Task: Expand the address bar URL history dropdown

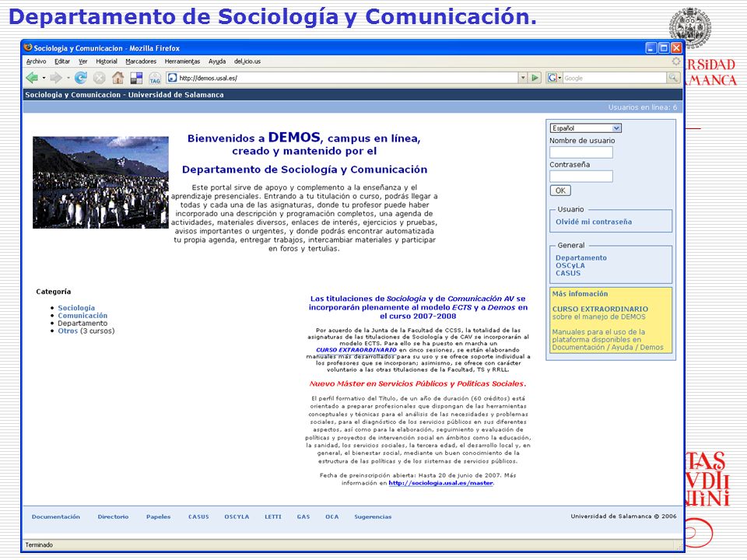Action: [x=523, y=78]
